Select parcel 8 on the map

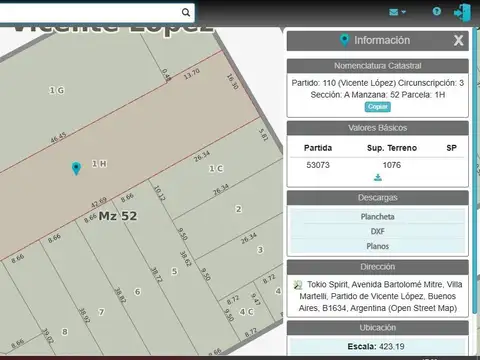(x=65, y=332)
